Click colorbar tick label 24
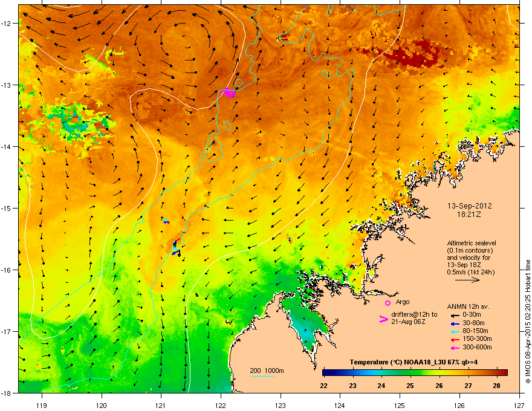 tap(381, 386)
